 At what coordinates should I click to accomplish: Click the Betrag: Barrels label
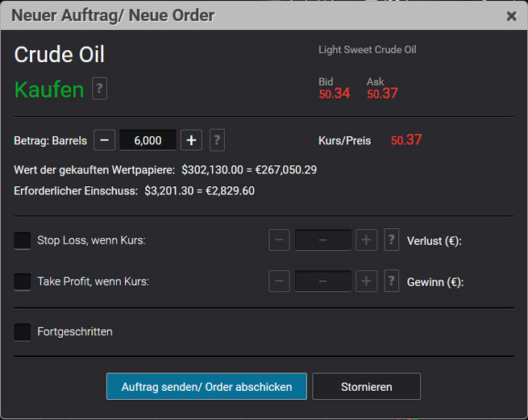click(51, 141)
